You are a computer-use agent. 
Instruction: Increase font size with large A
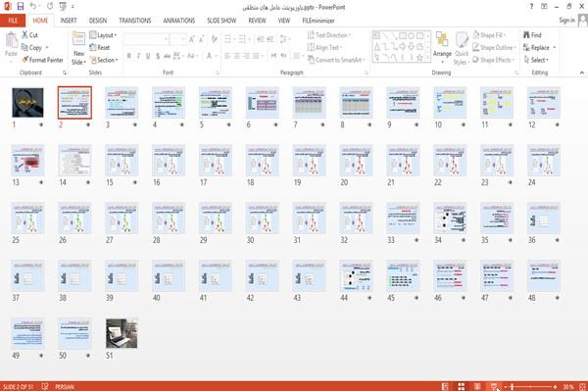pos(192,39)
